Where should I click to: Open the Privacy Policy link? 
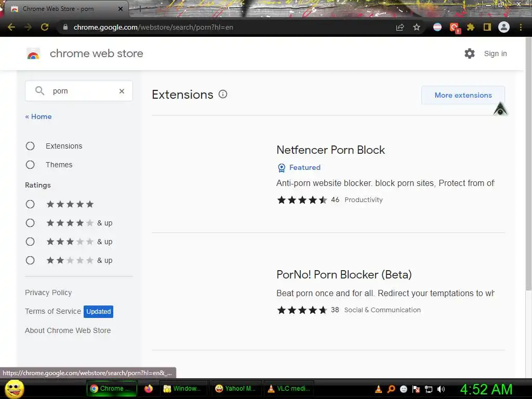click(x=48, y=292)
